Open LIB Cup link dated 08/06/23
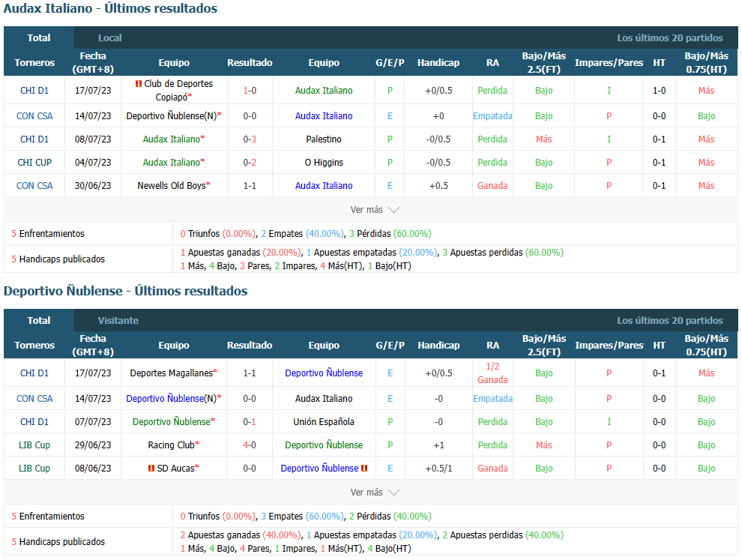The width and height of the screenshot is (742, 560). point(34,468)
